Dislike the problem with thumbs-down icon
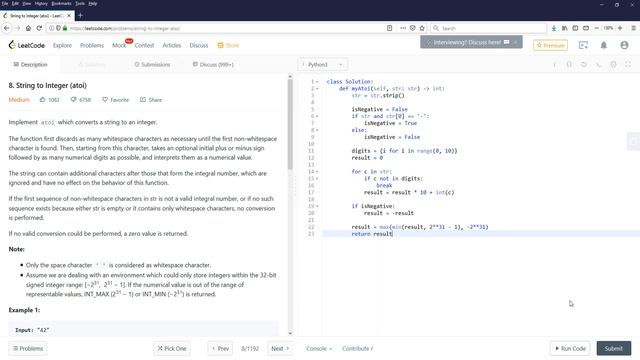 point(73,100)
